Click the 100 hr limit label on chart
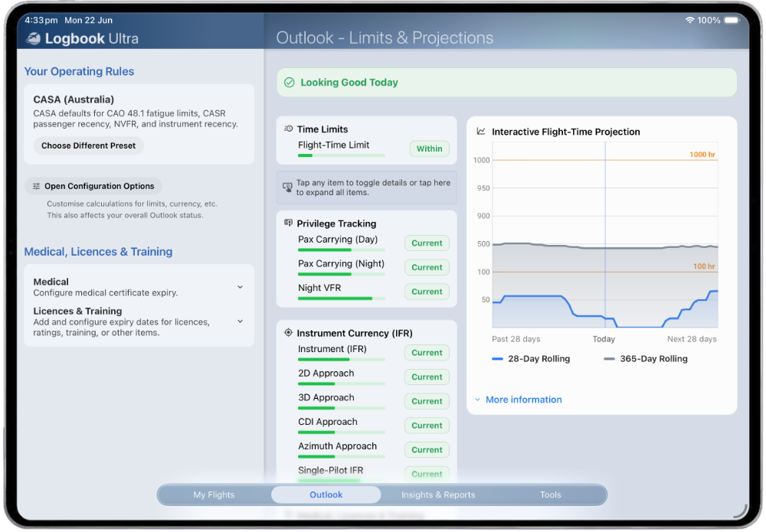 point(705,266)
